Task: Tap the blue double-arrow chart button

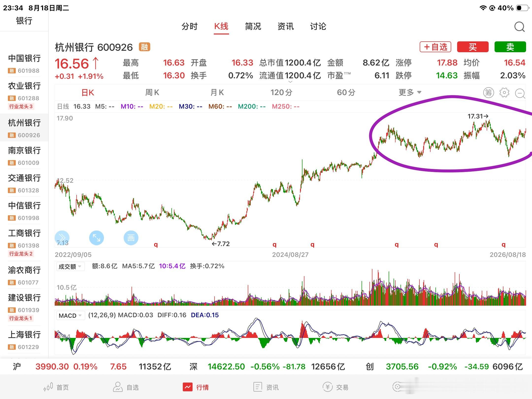Action: point(62,238)
